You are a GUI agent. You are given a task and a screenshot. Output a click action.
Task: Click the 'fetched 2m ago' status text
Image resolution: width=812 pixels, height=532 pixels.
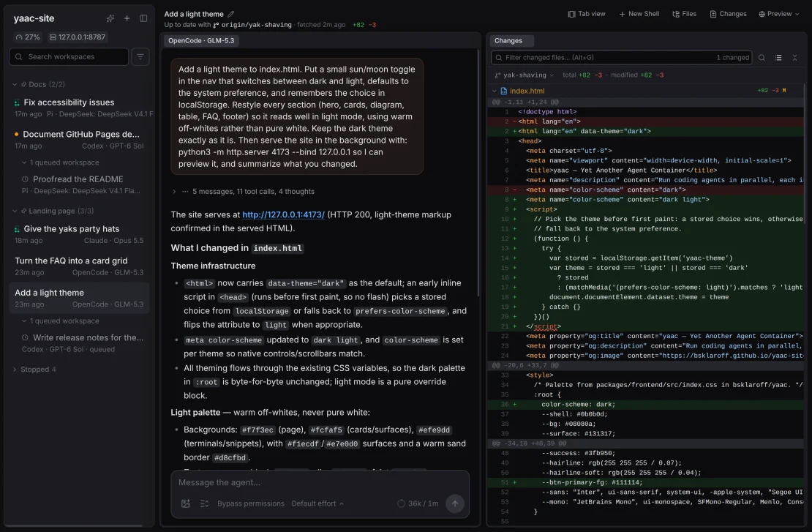pos(321,25)
